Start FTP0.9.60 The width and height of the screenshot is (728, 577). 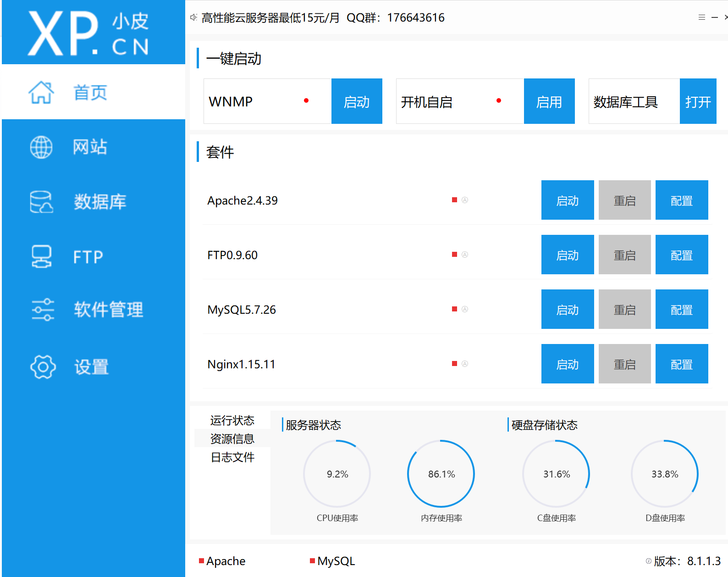coord(568,255)
